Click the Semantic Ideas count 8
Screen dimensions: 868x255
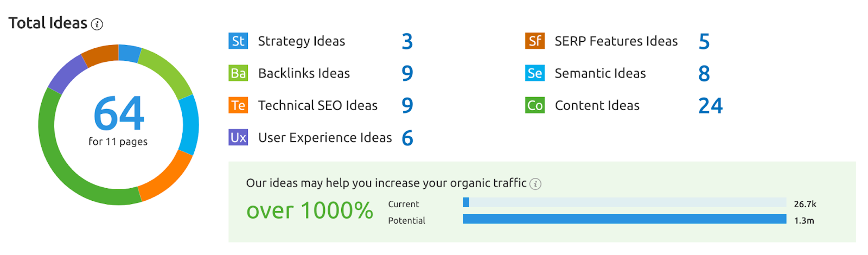(x=704, y=73)
